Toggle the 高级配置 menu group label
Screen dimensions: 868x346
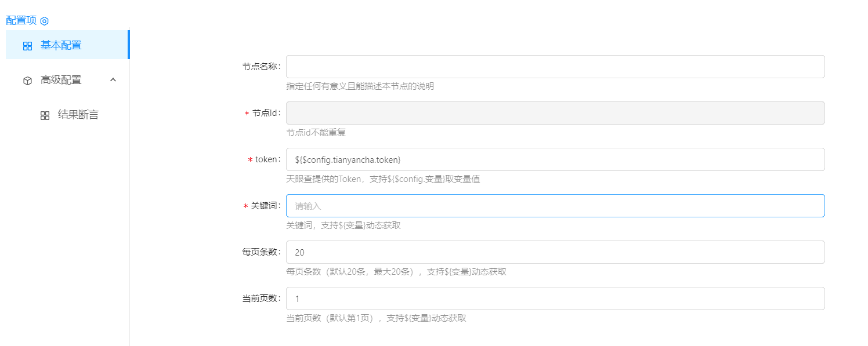[x=61, y=81]
